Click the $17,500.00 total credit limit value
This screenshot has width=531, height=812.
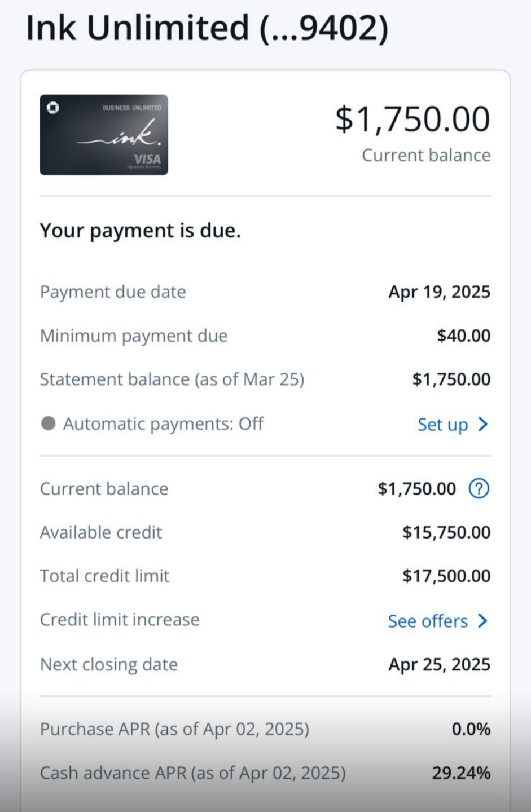click(x=446, y=576)
